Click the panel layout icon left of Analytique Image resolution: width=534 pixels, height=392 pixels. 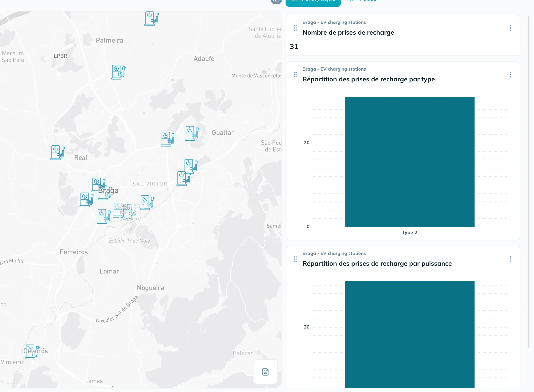[x=276, y=1]
